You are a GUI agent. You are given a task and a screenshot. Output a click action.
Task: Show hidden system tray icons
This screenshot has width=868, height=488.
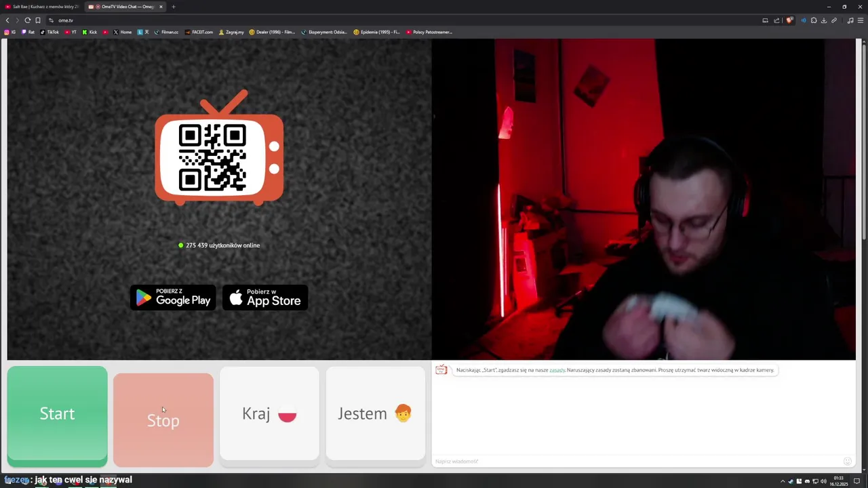783,481
